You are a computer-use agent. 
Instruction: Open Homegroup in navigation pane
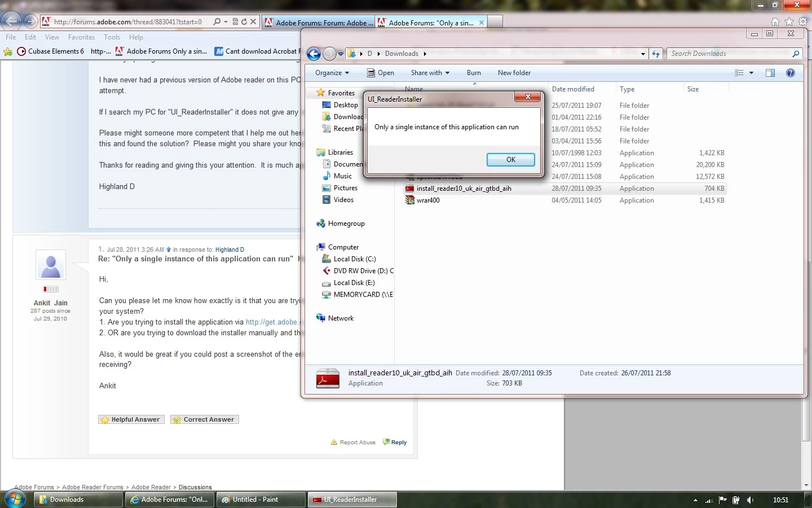341,224
